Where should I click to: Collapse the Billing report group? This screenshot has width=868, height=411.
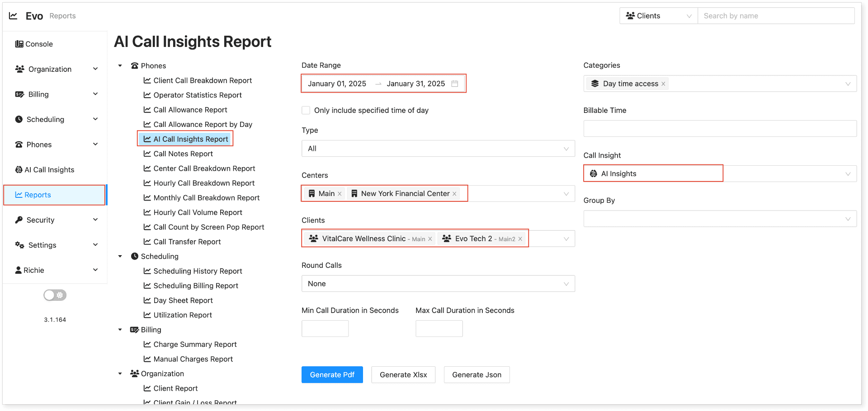(120, 330)
